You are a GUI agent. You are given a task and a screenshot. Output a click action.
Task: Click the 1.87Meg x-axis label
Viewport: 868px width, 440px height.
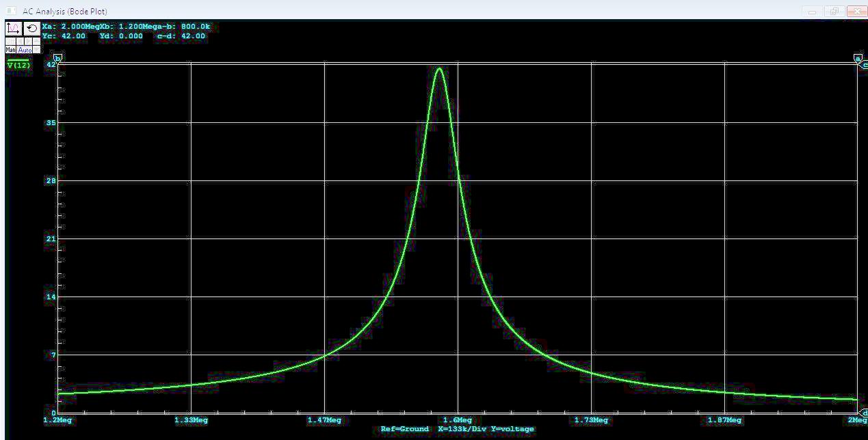tap(724, 420)
